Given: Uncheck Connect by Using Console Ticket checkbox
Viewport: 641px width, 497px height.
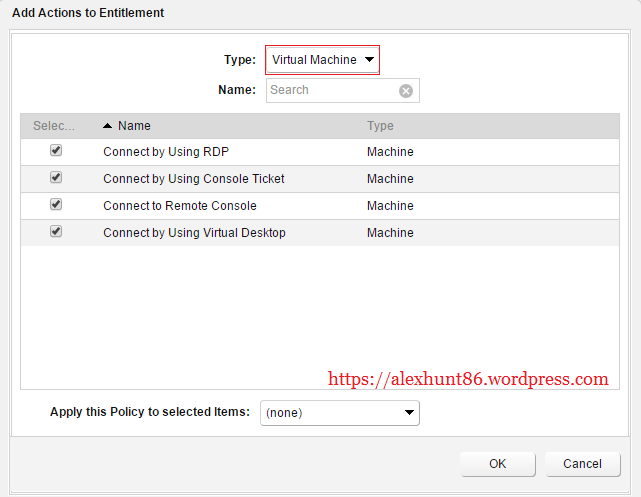Looking at the screenshot, I should [x=56, y=177].
